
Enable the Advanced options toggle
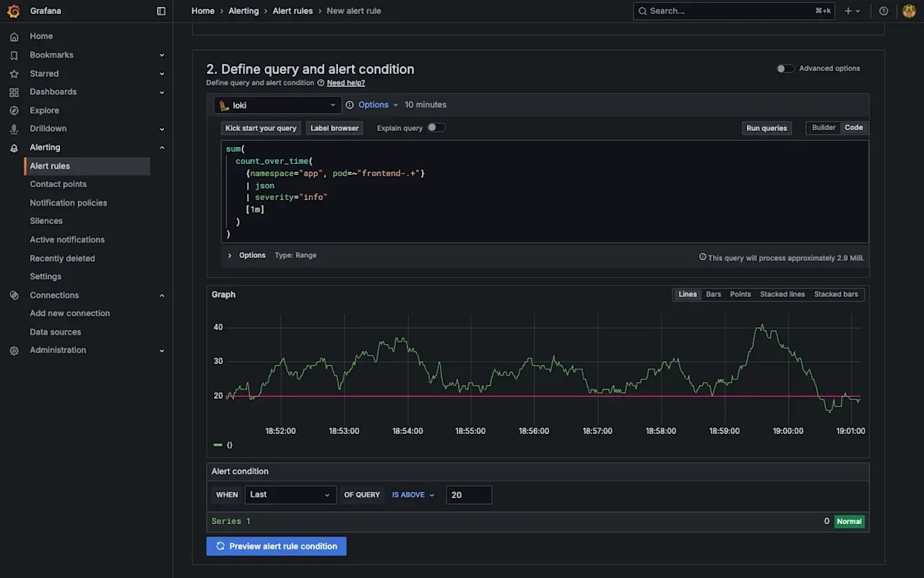(x=785, y=68)
